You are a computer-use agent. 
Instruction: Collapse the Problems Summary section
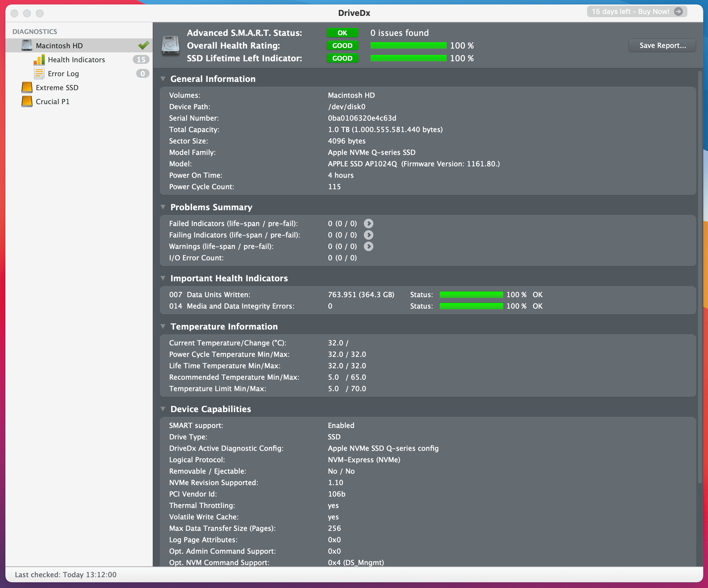163,207
